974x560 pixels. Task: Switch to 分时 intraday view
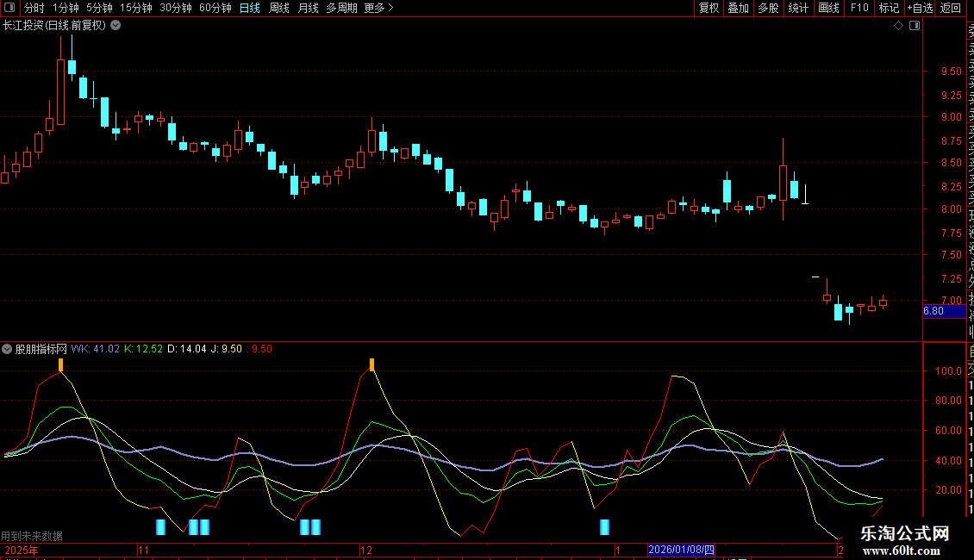coord(34,8)
